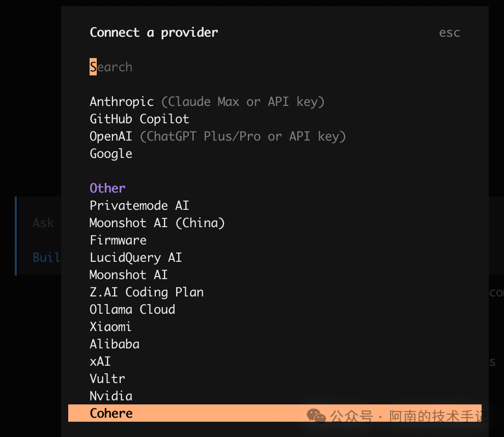Select xAI as the provider

(x=100, y=361)
